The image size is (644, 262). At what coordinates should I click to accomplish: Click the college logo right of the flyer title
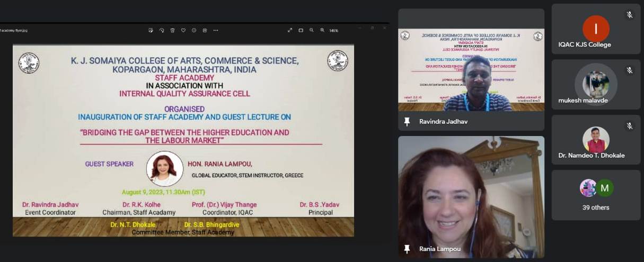338,60
